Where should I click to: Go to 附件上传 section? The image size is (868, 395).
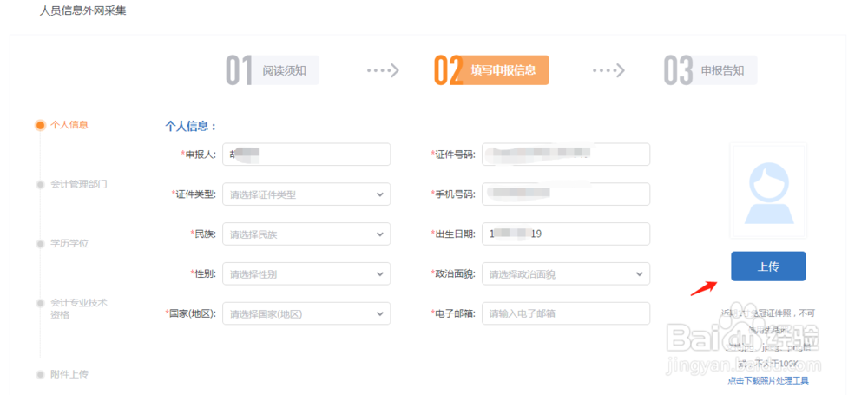(69, 374)
